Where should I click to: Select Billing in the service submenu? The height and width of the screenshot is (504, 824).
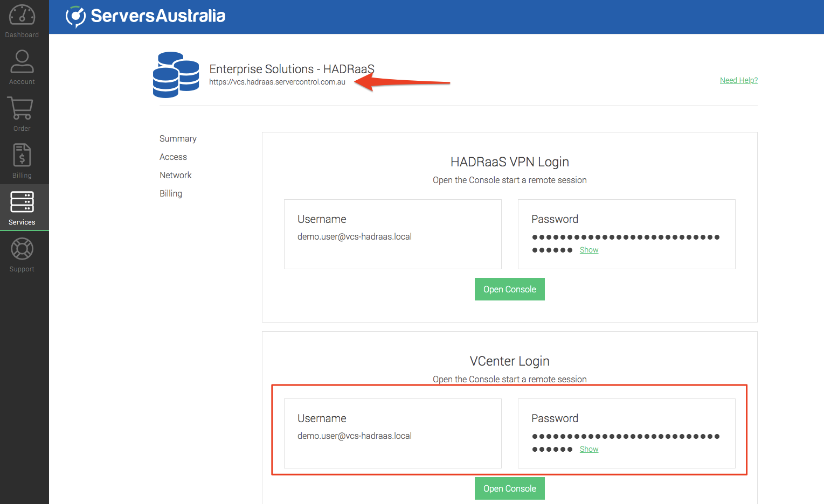coord(170,193)
